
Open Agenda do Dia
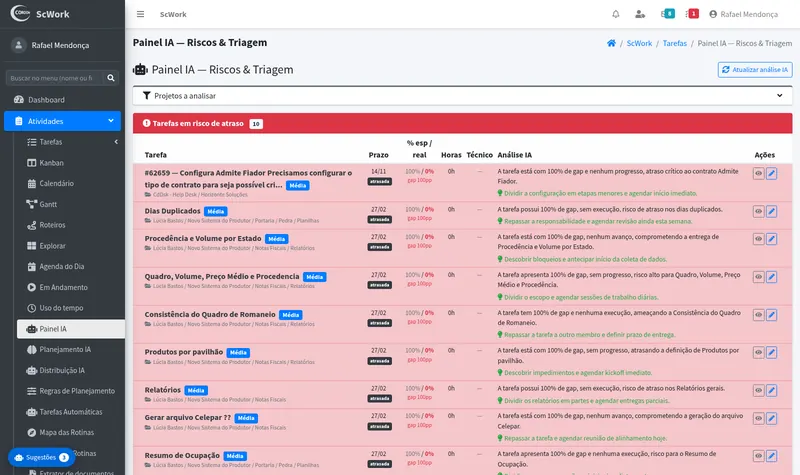pyautogui.click(x=71, y=266)
